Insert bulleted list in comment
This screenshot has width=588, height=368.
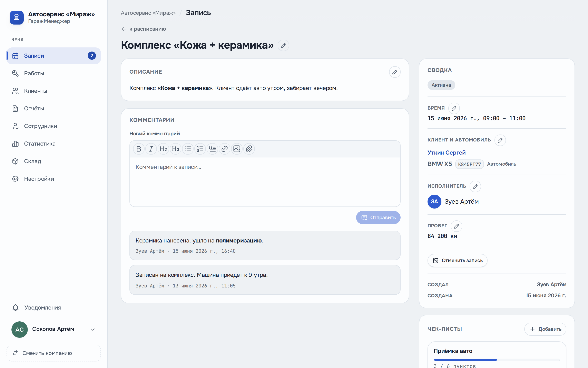point(188,149)
